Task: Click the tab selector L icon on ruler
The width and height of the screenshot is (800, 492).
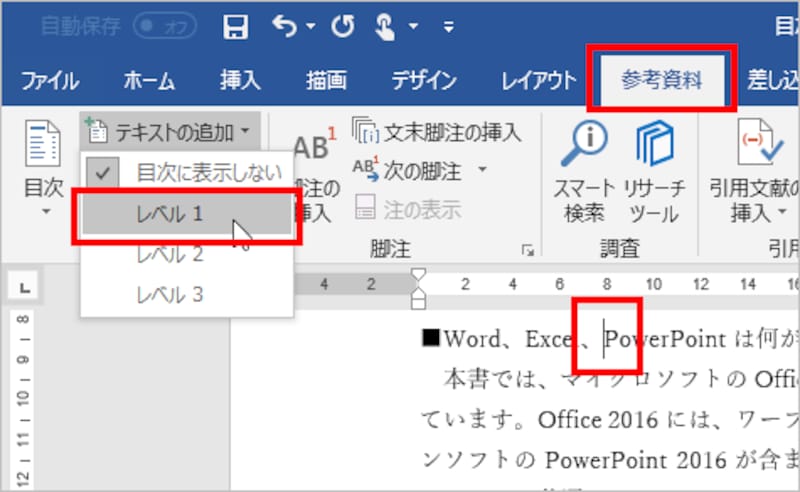Action: tap(24, 287)
